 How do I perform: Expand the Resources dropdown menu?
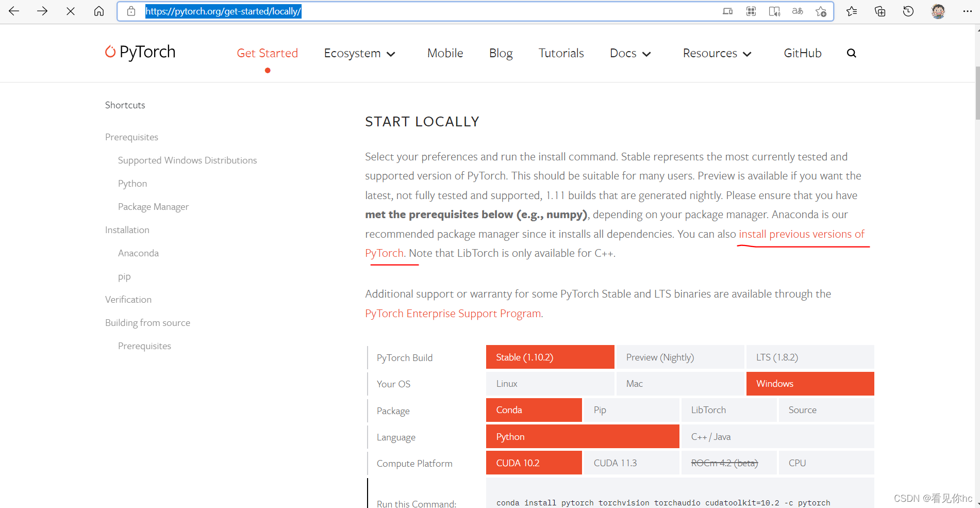point(717,53)
